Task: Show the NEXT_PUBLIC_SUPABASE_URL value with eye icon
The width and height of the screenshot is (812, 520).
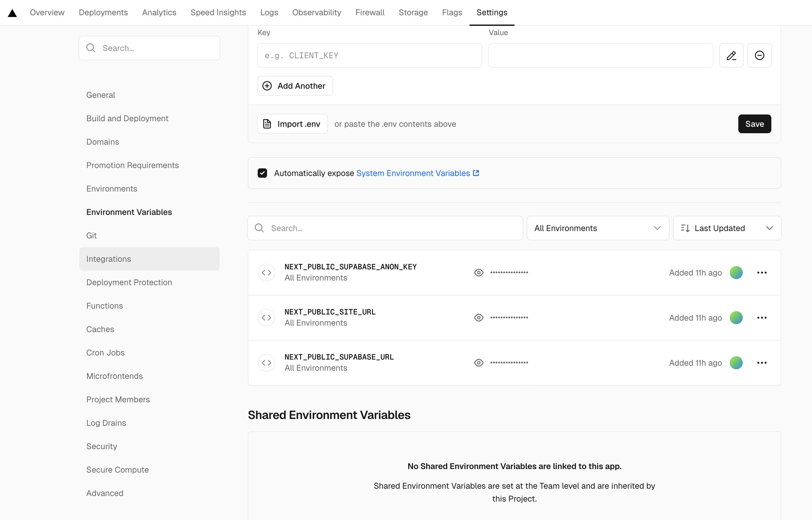Action: (478, 363)
